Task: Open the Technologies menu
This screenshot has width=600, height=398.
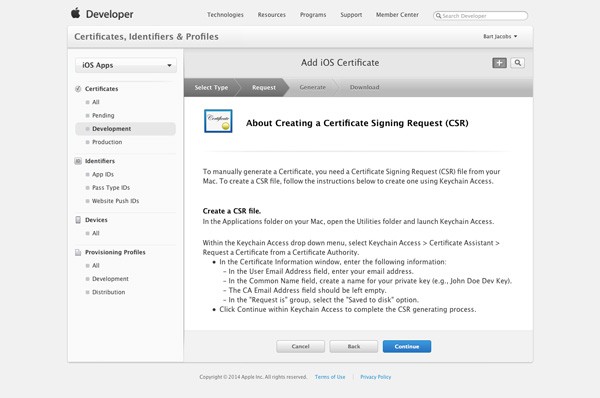Action: (x=225, y=15)
